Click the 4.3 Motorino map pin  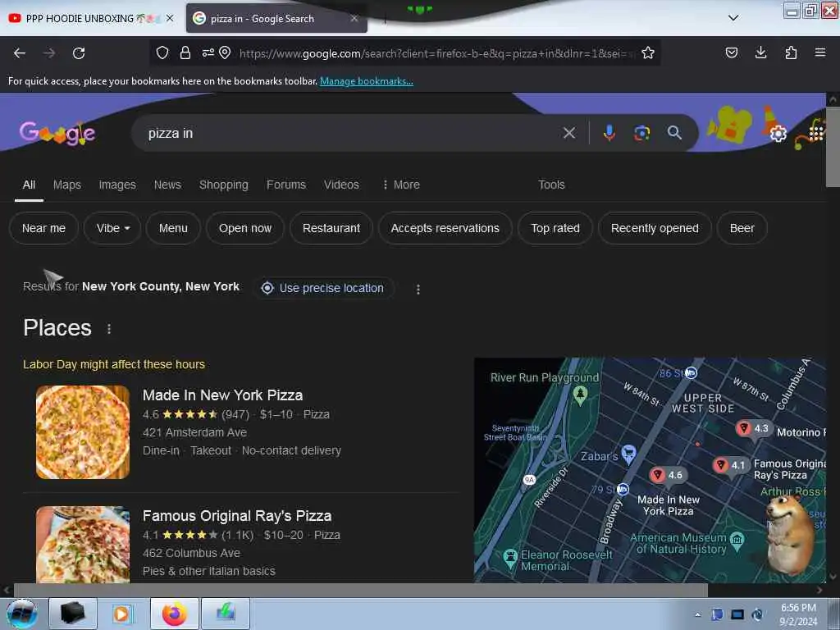point(753,428)
